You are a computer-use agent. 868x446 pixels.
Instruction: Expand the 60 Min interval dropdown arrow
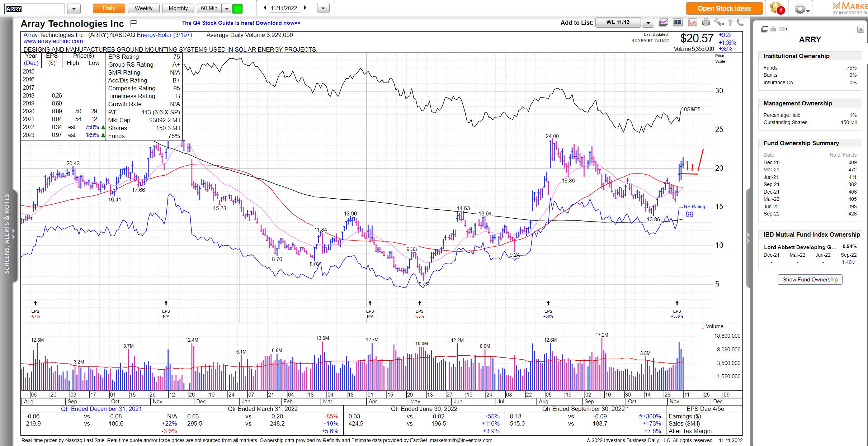pyautogui.click(x=226, y=8)
